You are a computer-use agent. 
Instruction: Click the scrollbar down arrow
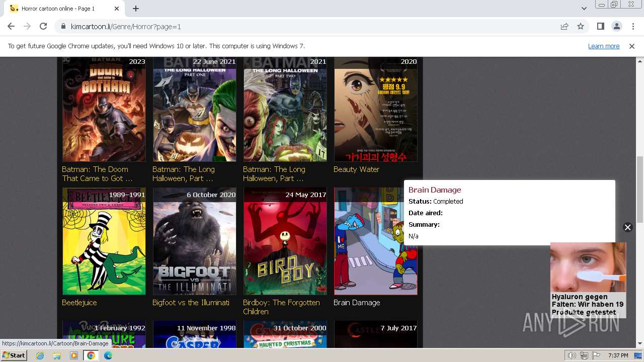pyautogui.click(x=639, y=344)
